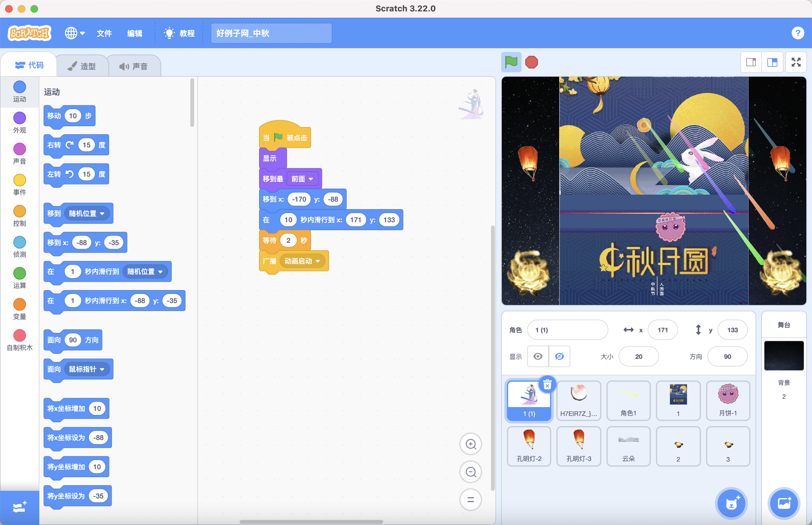The width and height of the screenshot is (812, 525).
Task: Select the 外观 block category
Action: [x=19, y=122]
